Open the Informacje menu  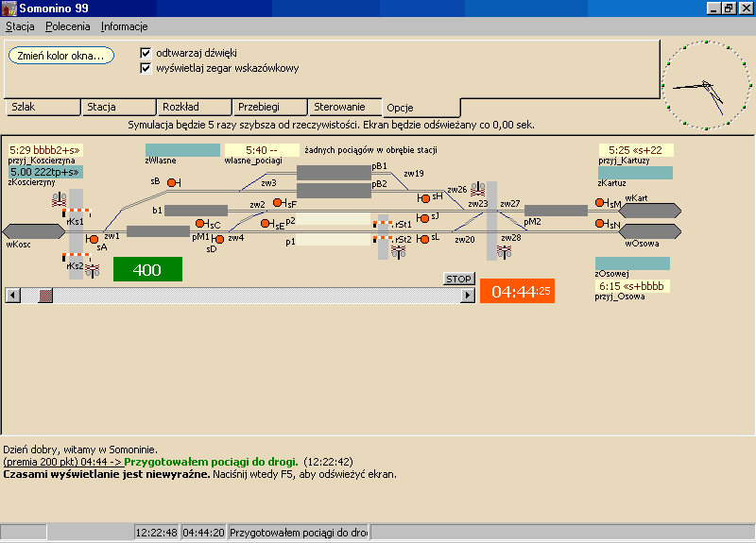pyautogui.click(x=125, y=27)
